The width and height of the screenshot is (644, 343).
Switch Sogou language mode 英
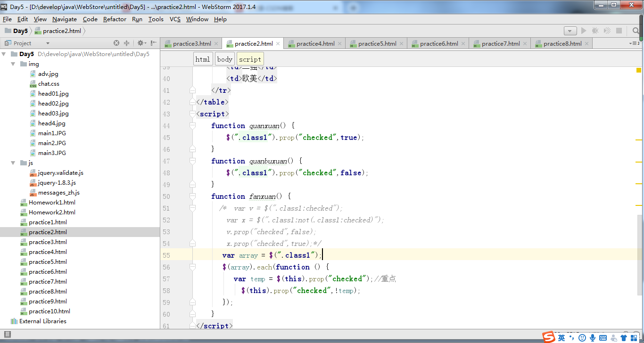click(x=561, y=337)
